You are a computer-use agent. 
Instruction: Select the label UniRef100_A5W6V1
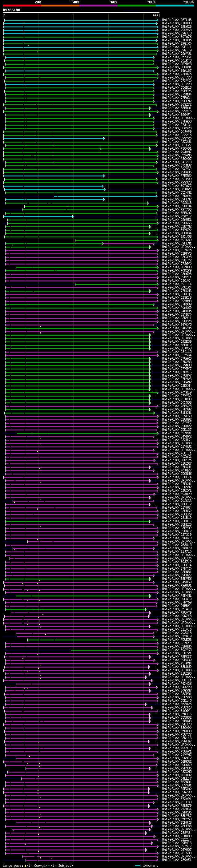click(177, 751)
